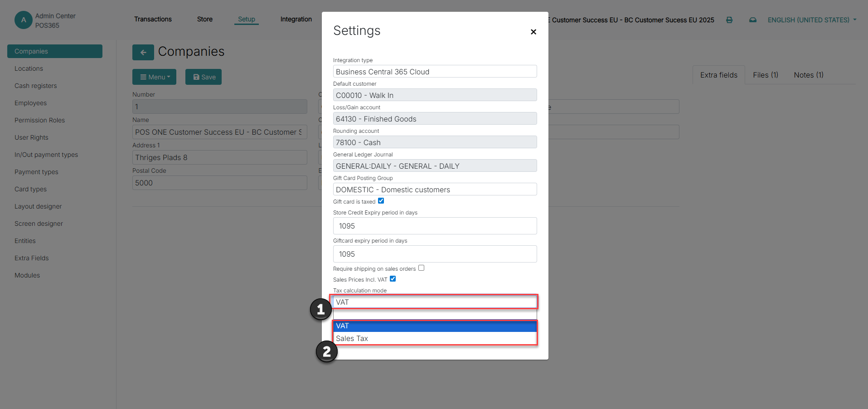
Task: Click the printer icon in top bar
Action: (x=729, y=20)
